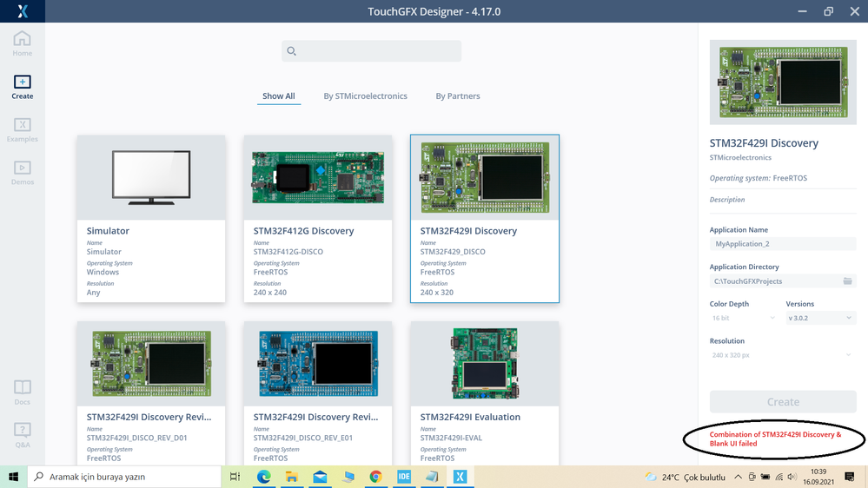Switch to the By Partners tab
This screenshot has width=868, height=488.
coord(458,96)
